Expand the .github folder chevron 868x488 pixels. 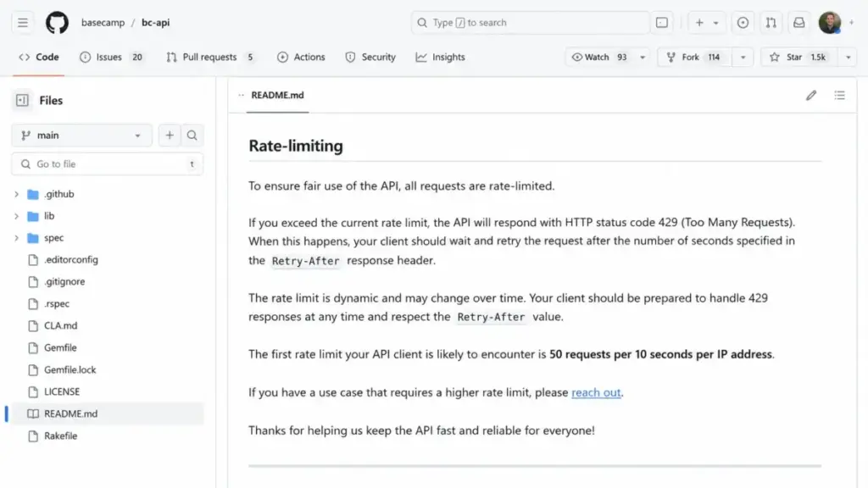(17, 194)
